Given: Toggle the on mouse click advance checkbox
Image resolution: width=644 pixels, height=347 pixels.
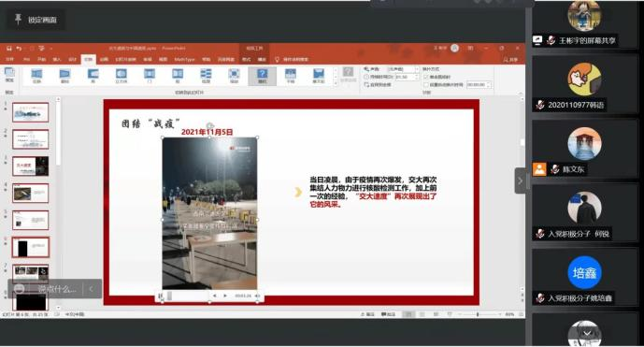Looking at the screenshot, I should [426, 77].
